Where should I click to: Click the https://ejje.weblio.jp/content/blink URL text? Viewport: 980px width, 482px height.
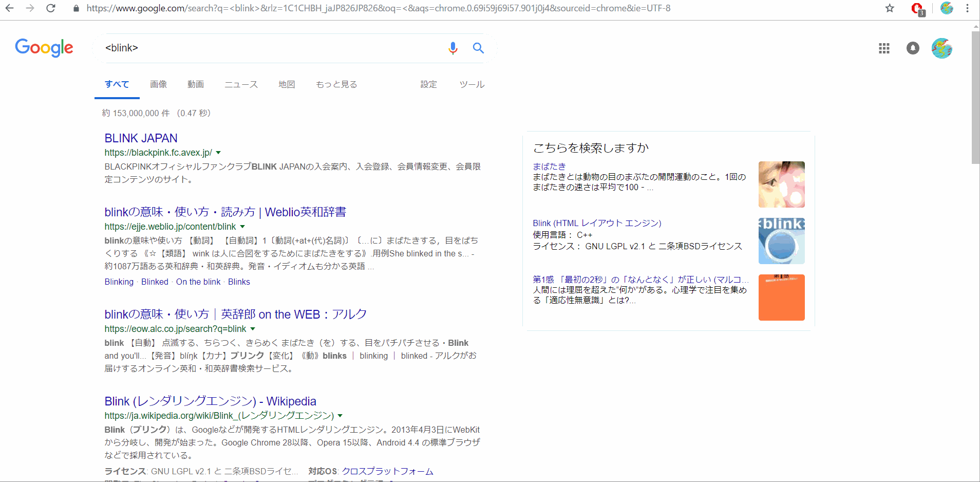pos(170,227)
